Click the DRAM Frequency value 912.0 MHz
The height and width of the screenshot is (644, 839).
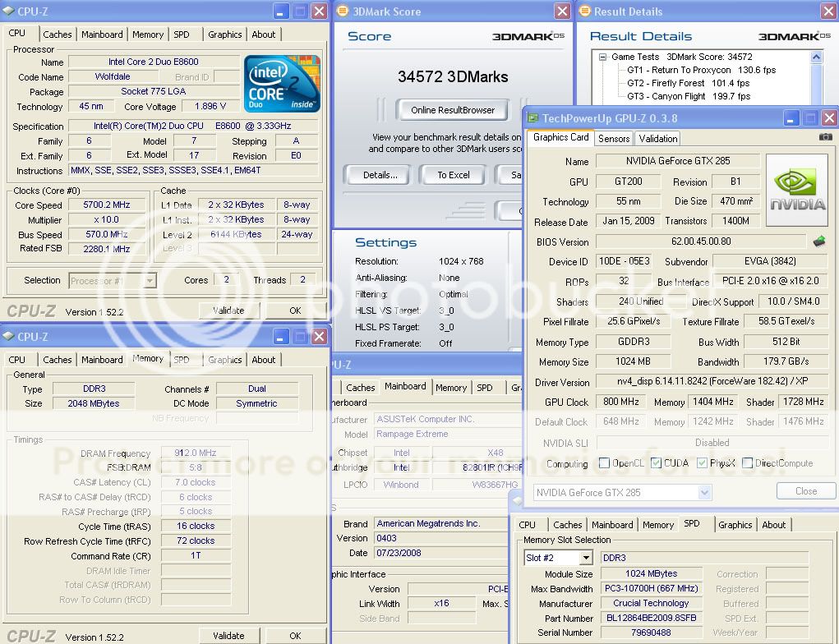[196, 453]
